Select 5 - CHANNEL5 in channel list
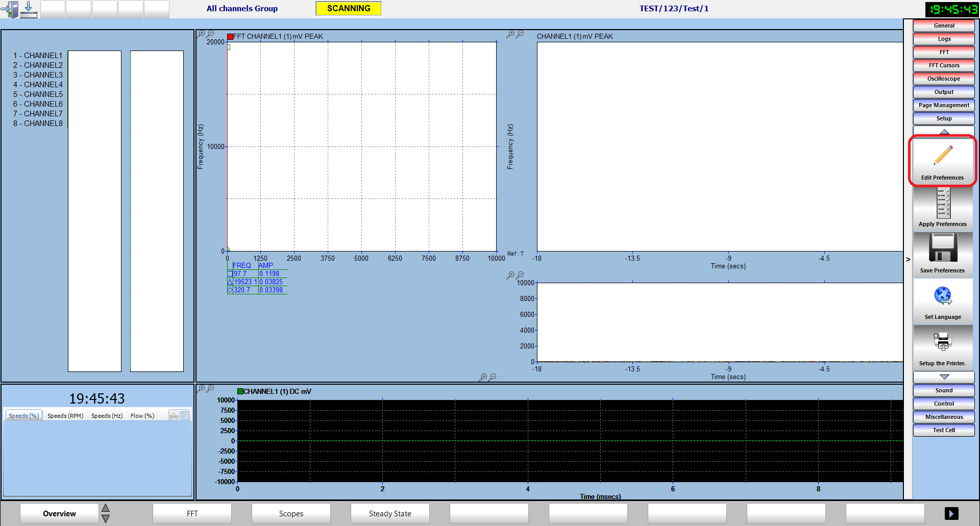This screenshot has width=980, height=526. [x=38, y=94]
